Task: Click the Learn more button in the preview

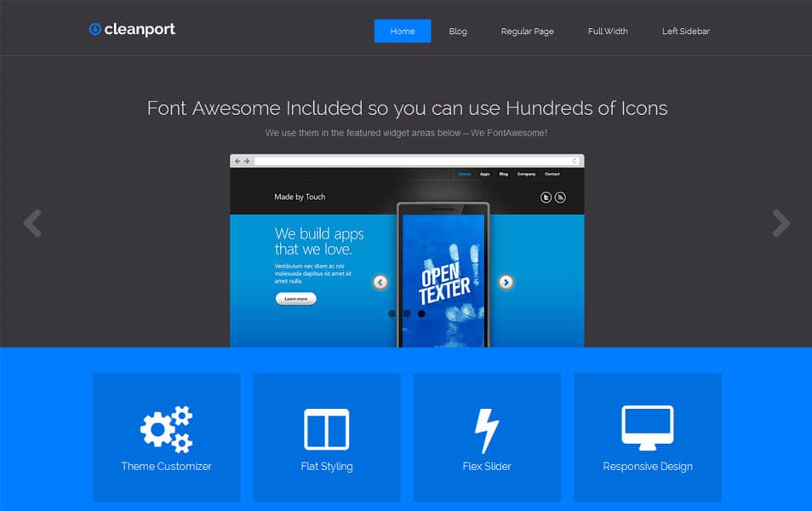Action: coord(295,299)
